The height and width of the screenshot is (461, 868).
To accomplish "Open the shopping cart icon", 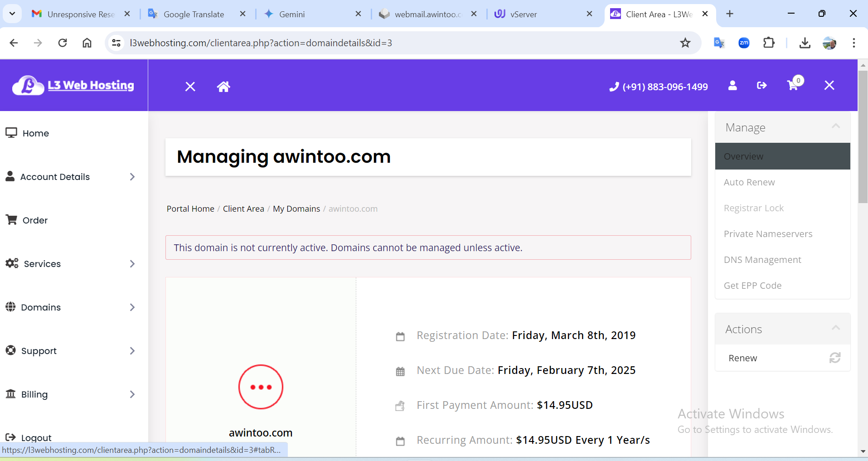I will [793, 85].
